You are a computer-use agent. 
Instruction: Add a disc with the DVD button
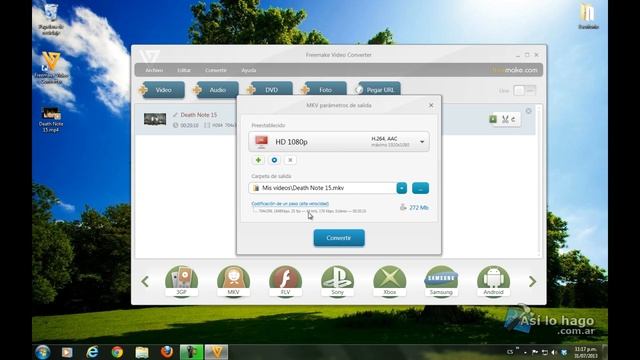270,90
